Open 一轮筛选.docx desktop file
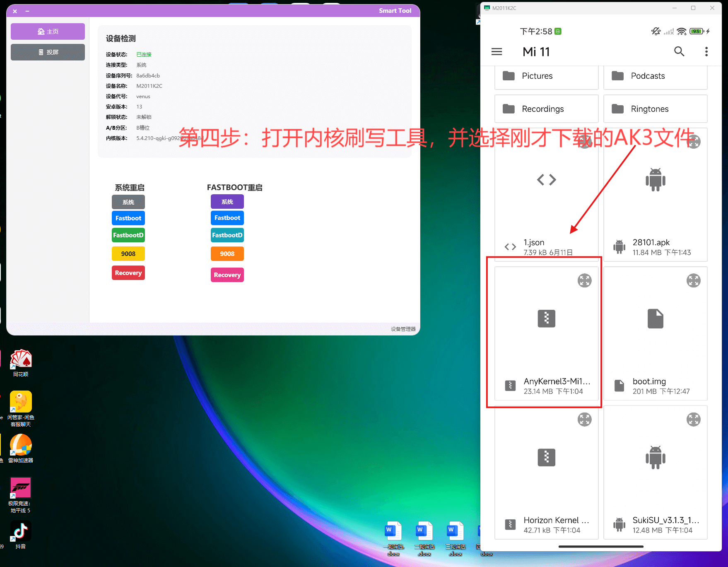This screenshot has width=728, height=567. [x=393, y=539]
